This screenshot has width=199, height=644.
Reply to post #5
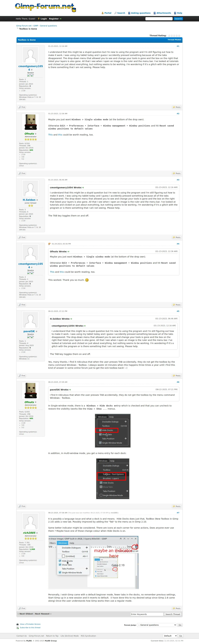point(177,376)
